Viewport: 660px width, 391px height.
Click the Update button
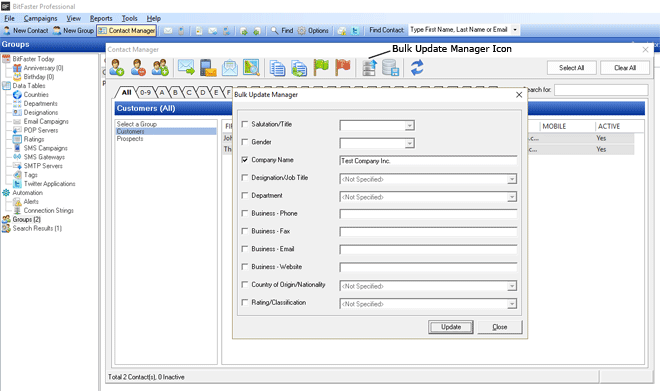tap(451, 327)
